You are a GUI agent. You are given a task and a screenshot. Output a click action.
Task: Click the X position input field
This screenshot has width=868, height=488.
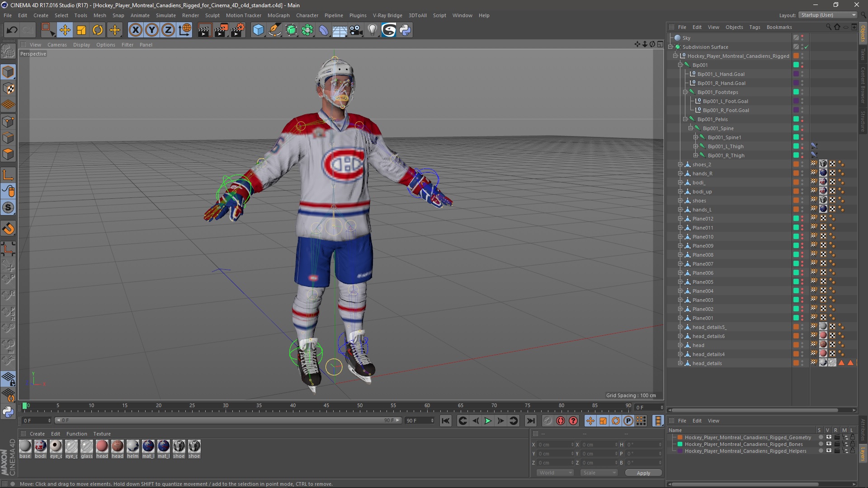[x=555, y=445]
